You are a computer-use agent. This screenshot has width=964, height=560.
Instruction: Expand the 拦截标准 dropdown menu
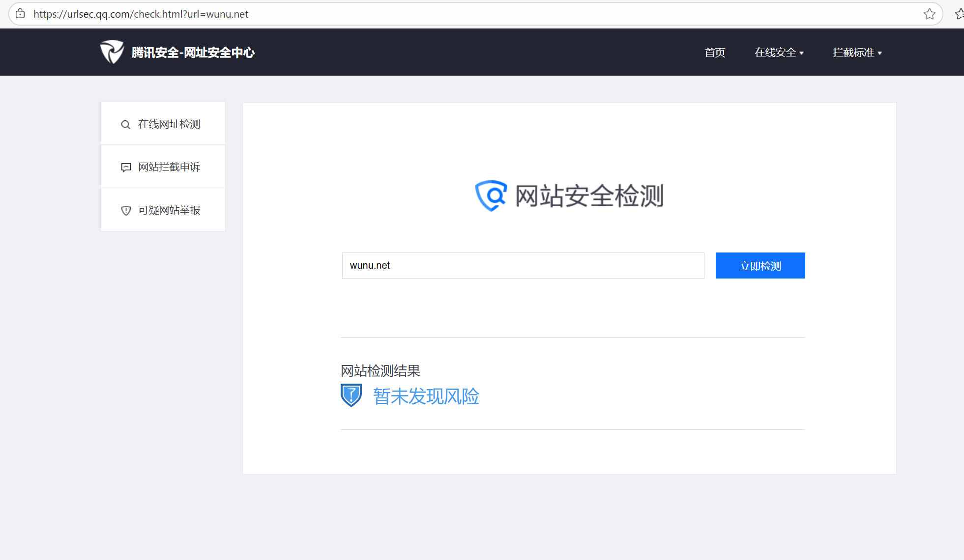(x=857, y=53)
